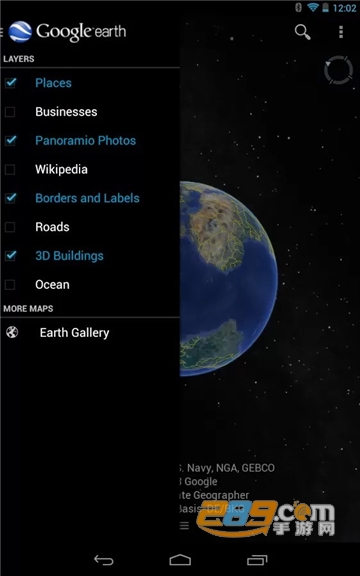360x576 pixels.
Task: Tap the Wi-Fi status icon
Action: pyautogui.click(x=313, y=7)
